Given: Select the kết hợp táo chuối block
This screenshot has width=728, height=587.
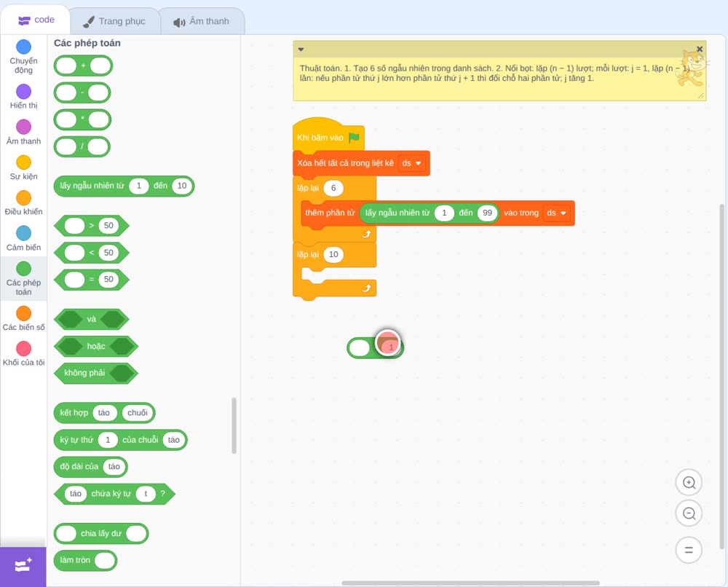Looking at the screenshot, I should point(104,413).
